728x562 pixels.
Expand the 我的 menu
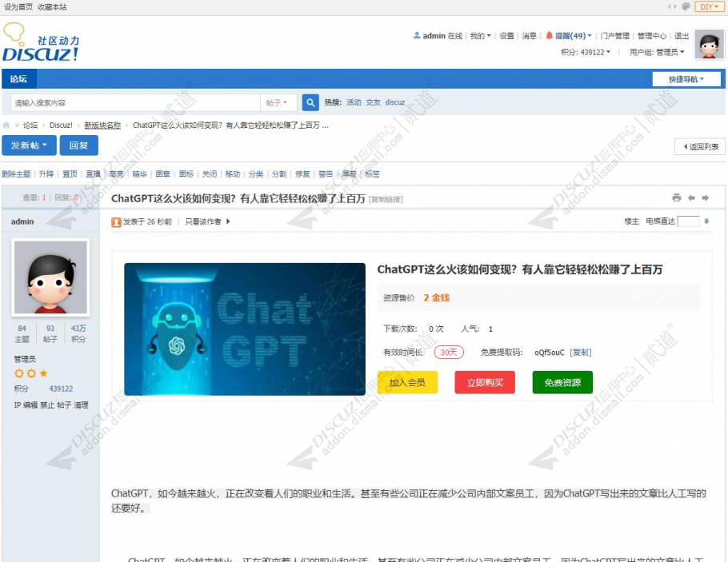[480, 36]
